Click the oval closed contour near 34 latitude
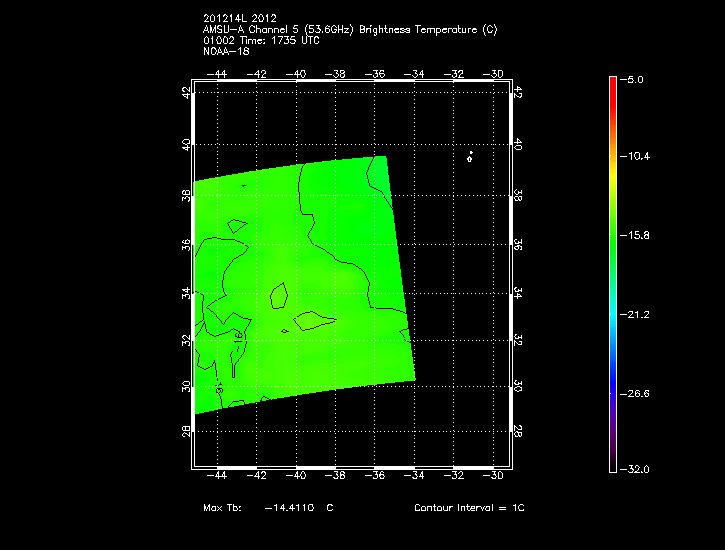The height and width of the screenshot is (550, 725). coord(280,295)
